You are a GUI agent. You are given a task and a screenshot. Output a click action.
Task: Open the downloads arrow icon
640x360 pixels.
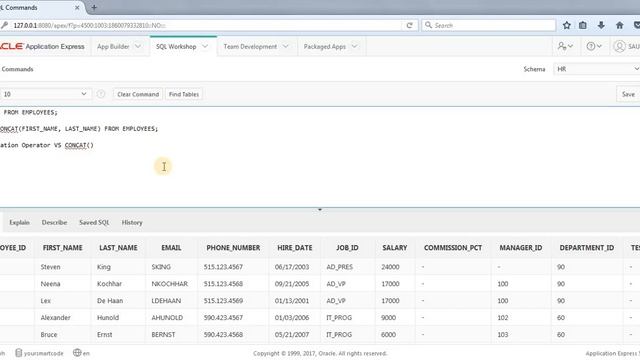601,25
